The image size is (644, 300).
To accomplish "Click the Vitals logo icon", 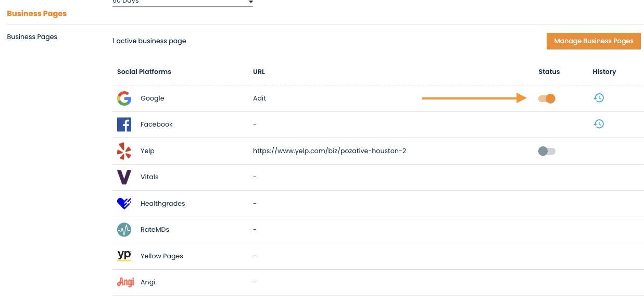I will tap(124, 177).
